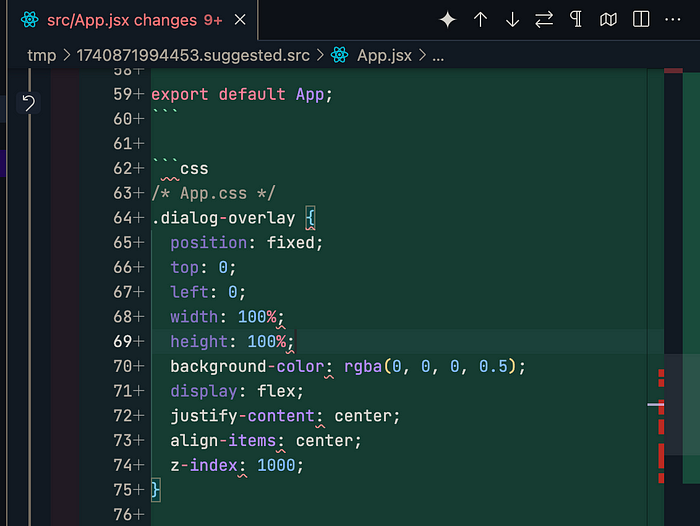Click the rgba(0, 0, 0, 0.5) value
Viewport: 700px width, 526px height.
pos(431,367)
